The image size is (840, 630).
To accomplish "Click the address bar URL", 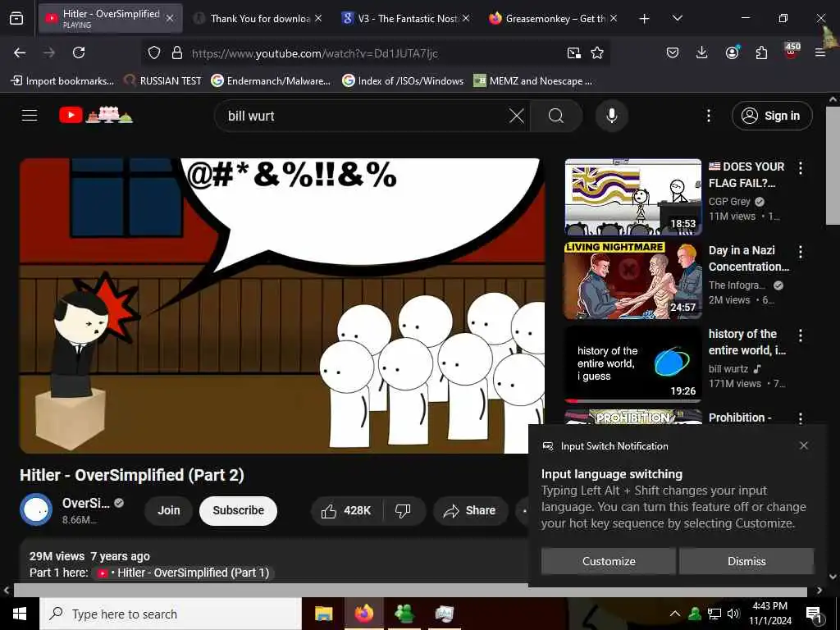I will [314, 53].
